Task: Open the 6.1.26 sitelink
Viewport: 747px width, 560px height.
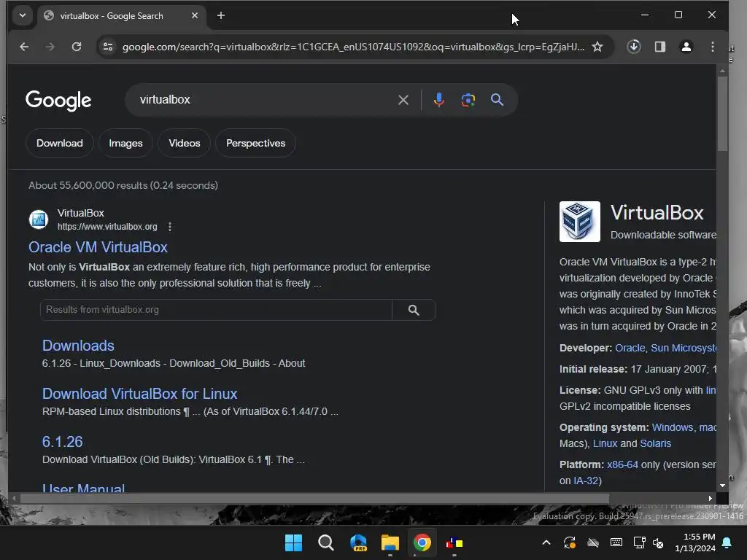Action: (63, 441)
